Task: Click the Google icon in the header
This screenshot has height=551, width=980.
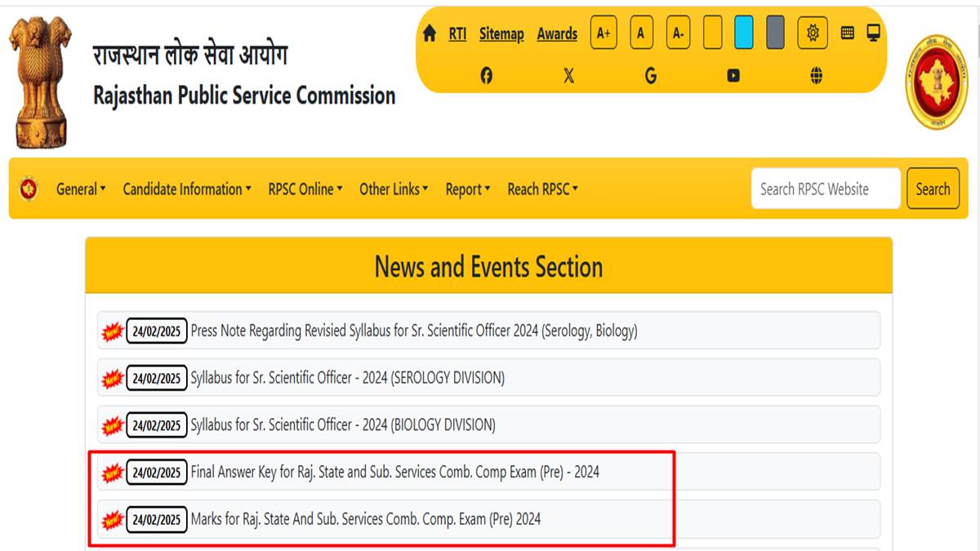Action: tap(651, 75)
